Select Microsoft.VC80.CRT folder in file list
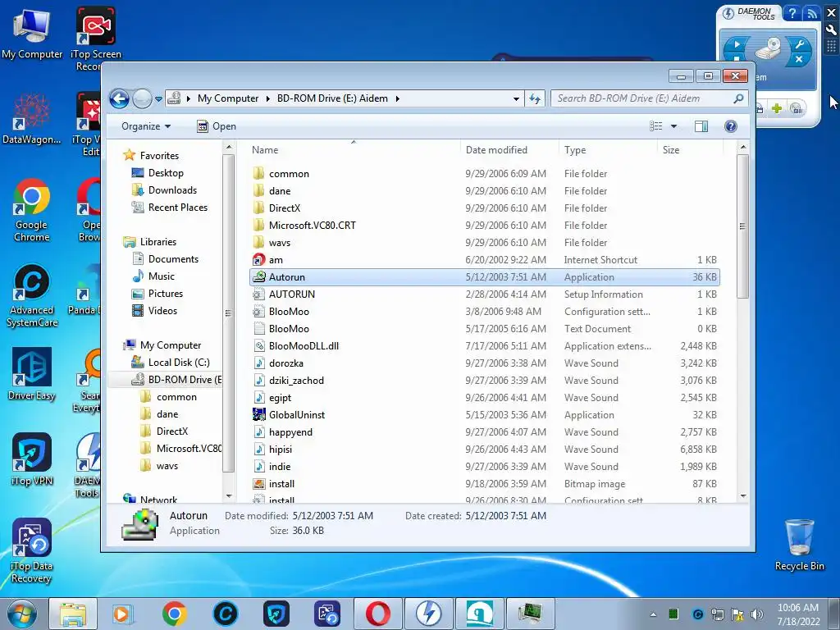Viewport: 840px width, 630px height. [484, 226]
